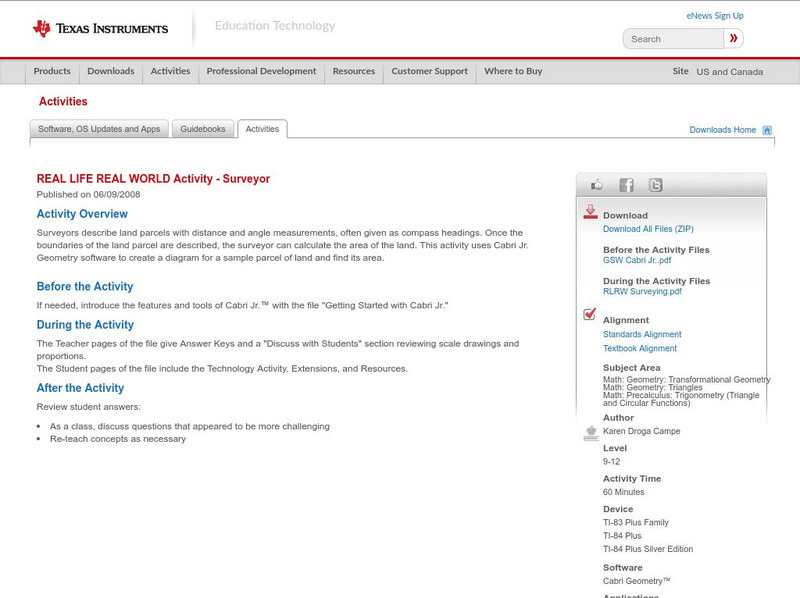Switch to the Guidebooks tab
This screenshot has height=598, width=800.
pos(203,129)
